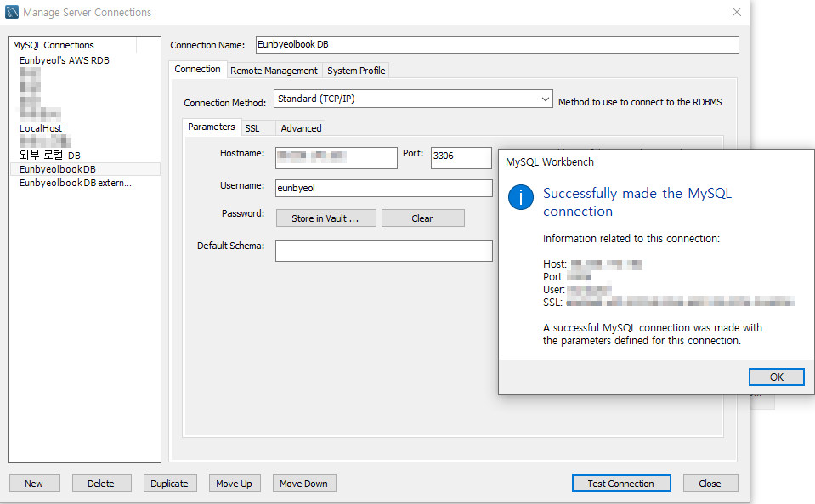
Task: Click the SSL: label in success dialog
Action: [552, 303]
